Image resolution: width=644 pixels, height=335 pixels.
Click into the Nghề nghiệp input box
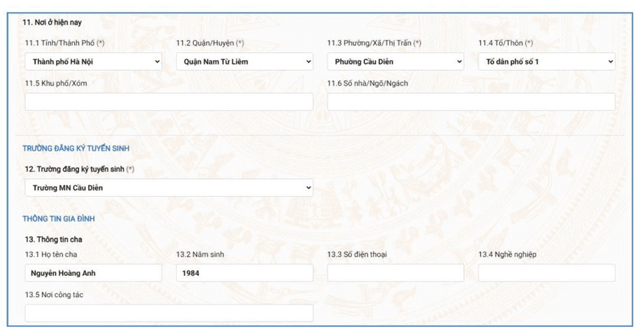tap(546, 273)
